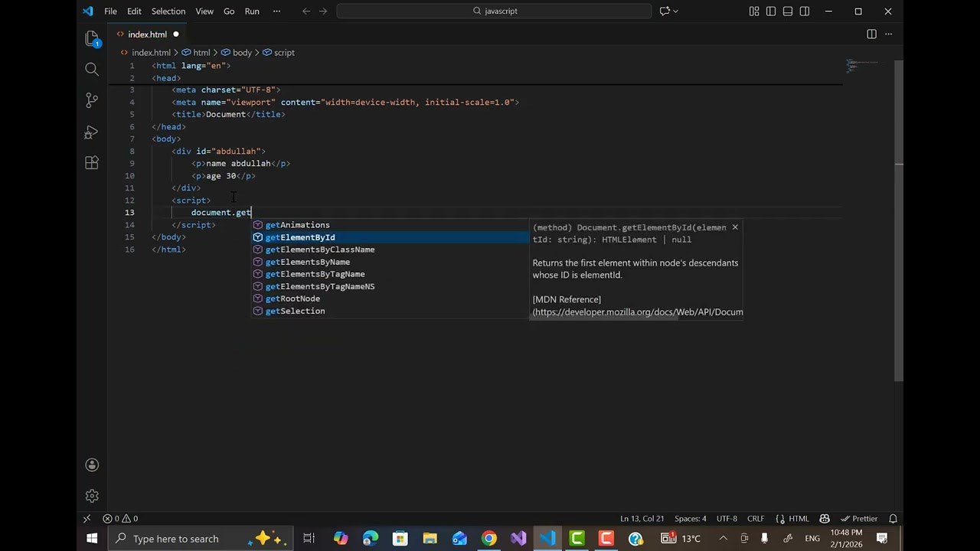Open the Explorer view in activity bar

92,39
